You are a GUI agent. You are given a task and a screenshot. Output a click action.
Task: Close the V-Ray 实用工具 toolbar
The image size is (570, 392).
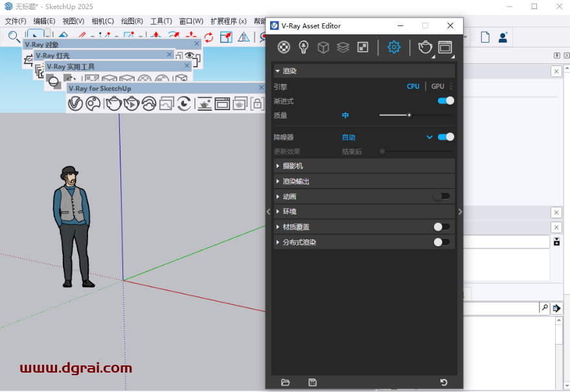click(x=187, y=65)
